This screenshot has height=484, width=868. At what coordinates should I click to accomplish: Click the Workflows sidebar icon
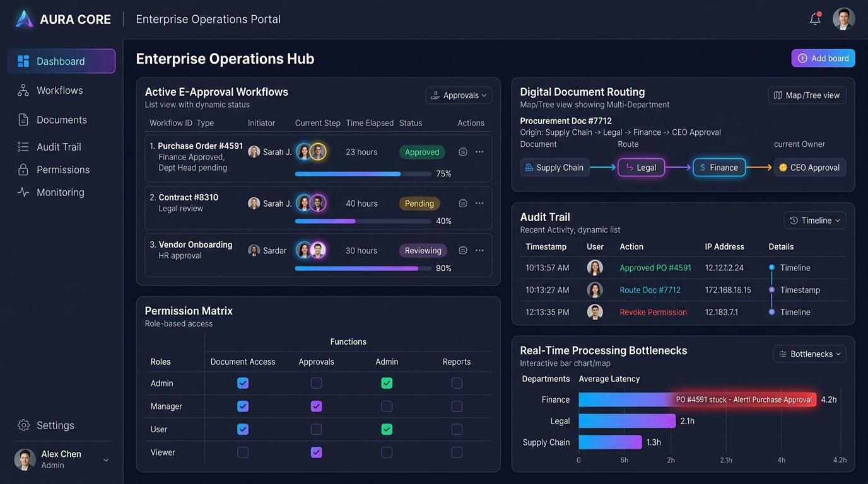(x=23, y=90)
